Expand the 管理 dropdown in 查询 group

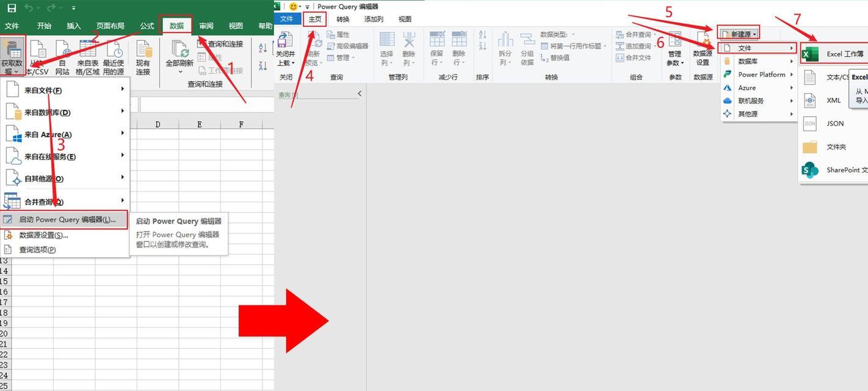click(x=341, y=57)
